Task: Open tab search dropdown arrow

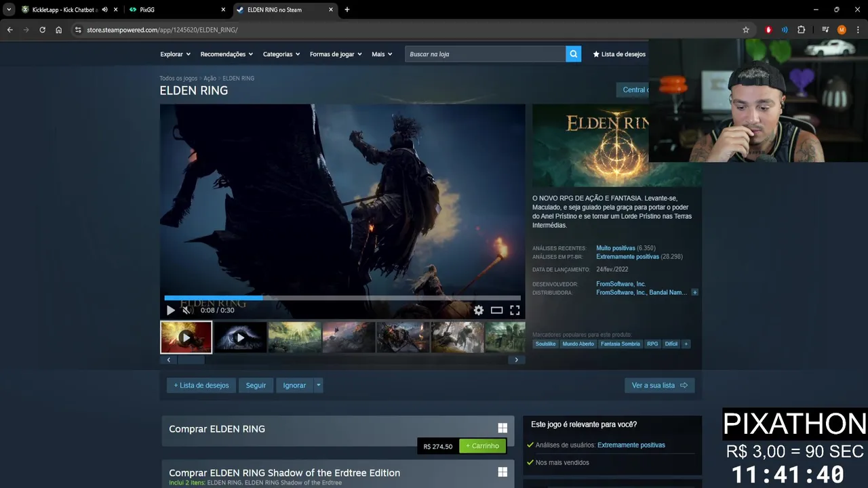Action: 8,9
